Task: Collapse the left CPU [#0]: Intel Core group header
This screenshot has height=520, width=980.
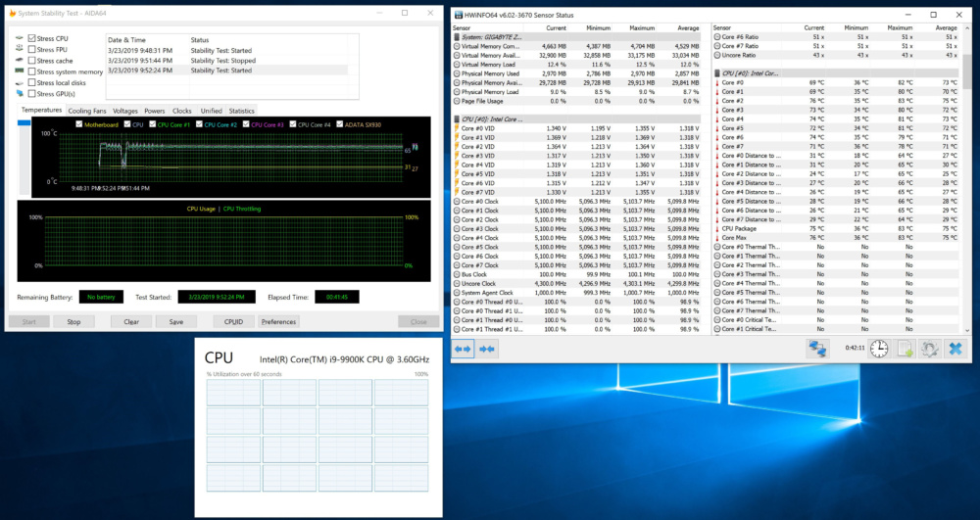Action: point(576,119)
